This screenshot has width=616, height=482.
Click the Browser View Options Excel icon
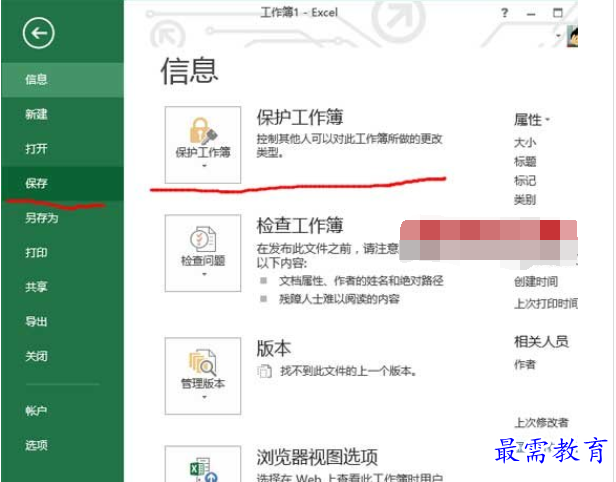203,469
